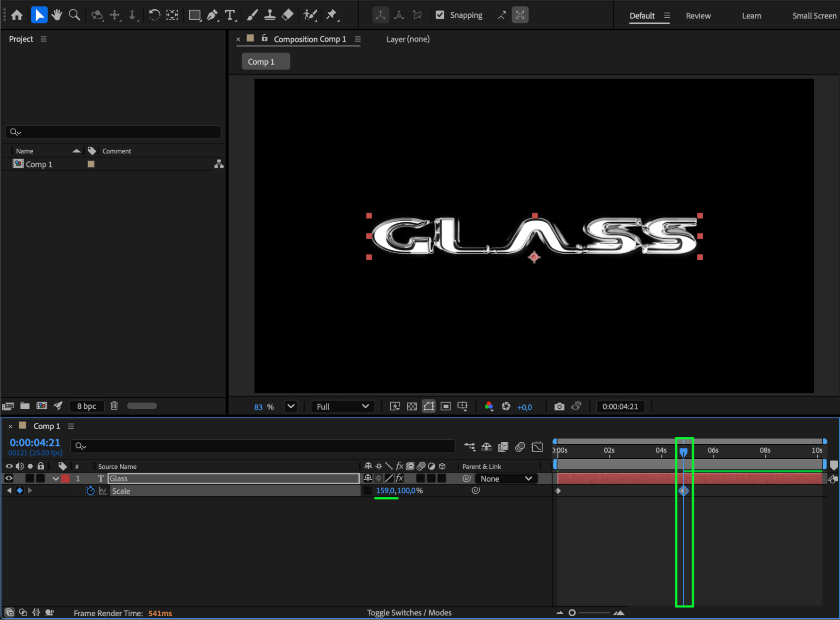The height and width of the screenshot is (620, 840).
Task: Click the delete trash icon in Project panel
Action: [x=114, y=406]
